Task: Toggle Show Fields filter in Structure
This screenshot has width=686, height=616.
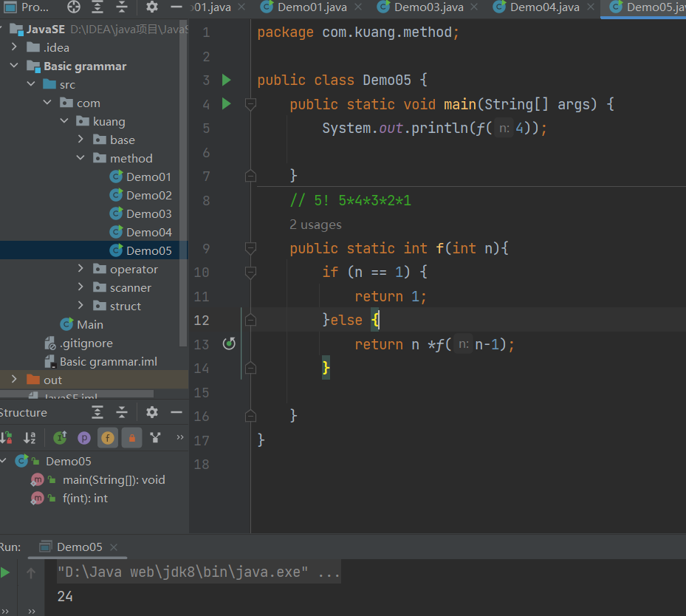Action: click(x=108, y=438)
